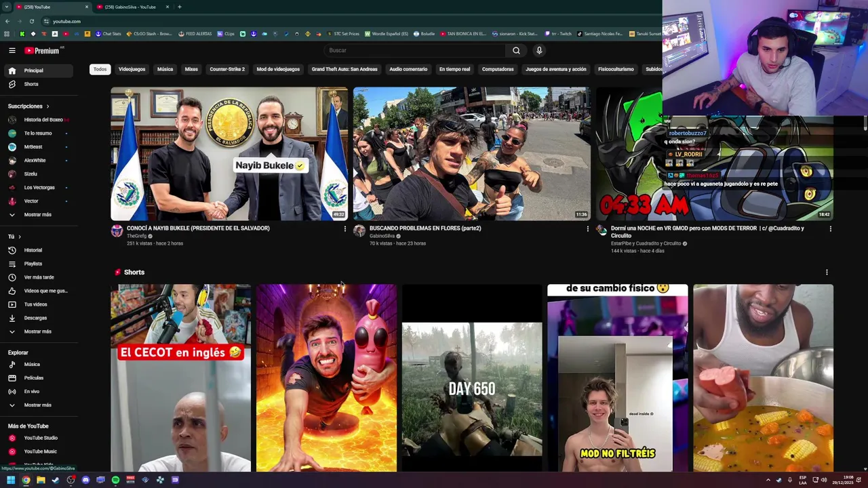The image size is (868, 488).
Task: Select the Fisicoculturismo filter chip
Action: [x=616, y=69]
